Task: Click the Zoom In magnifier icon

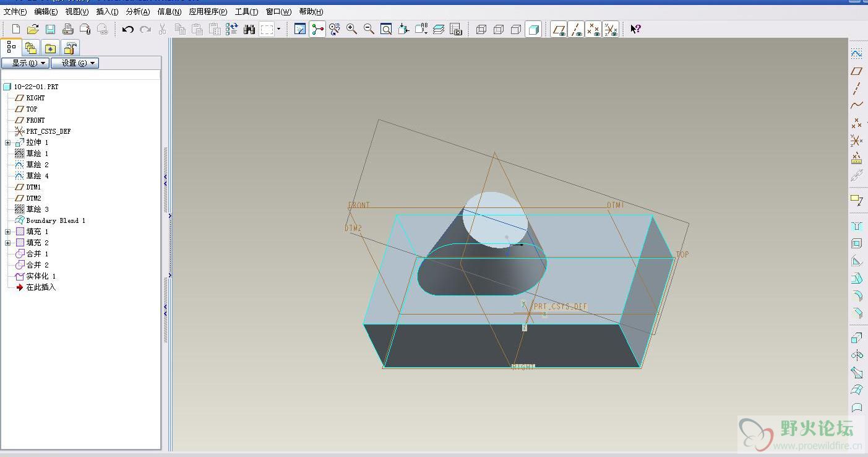Action: (352, 29)
